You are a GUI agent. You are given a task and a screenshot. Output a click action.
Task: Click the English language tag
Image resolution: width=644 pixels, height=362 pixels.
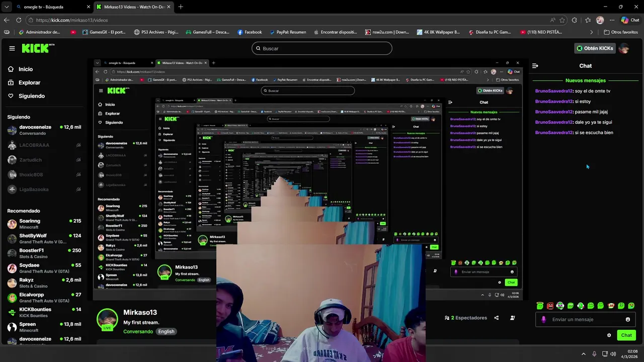166,331
